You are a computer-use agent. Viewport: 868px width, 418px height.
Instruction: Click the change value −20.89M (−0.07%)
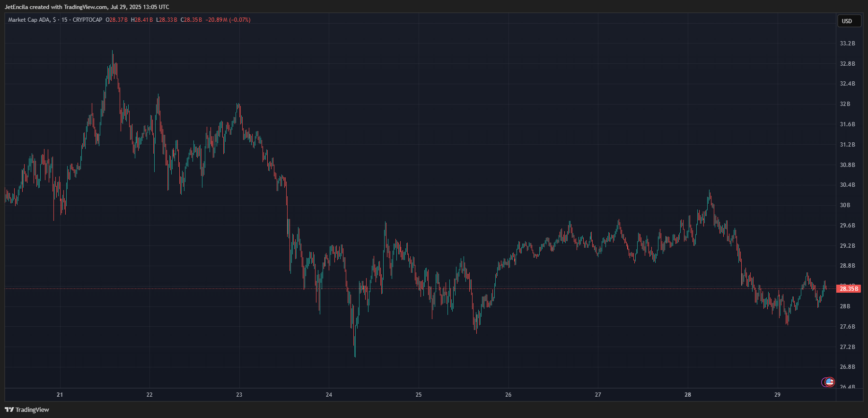coord(228,20)
